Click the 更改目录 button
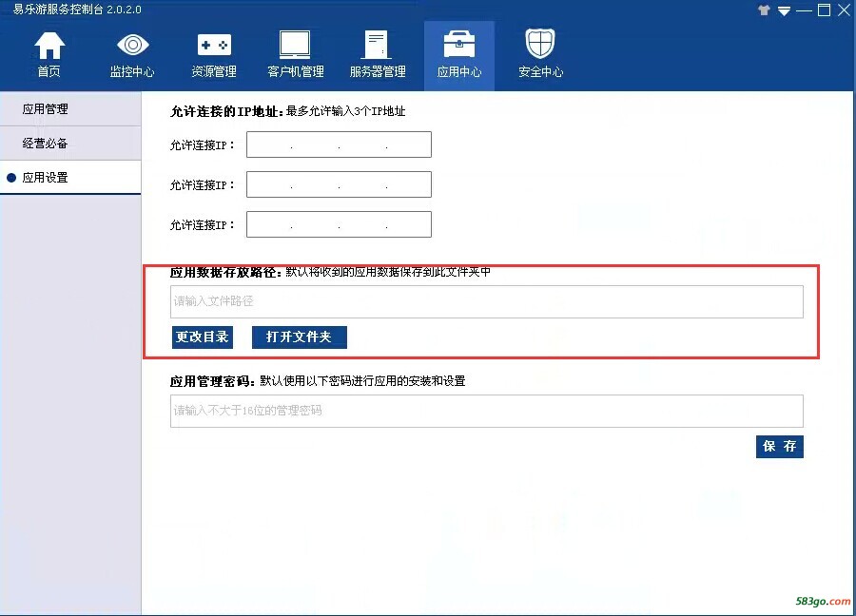This screenshot has height=616, width=856. [202, 337]
